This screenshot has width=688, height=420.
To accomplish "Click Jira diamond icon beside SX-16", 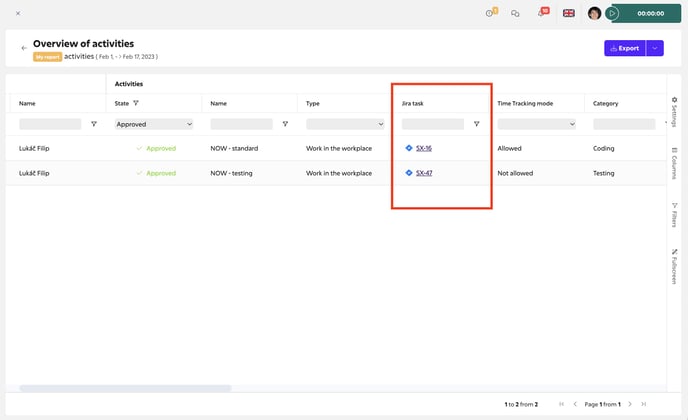I will coord(408,148).
